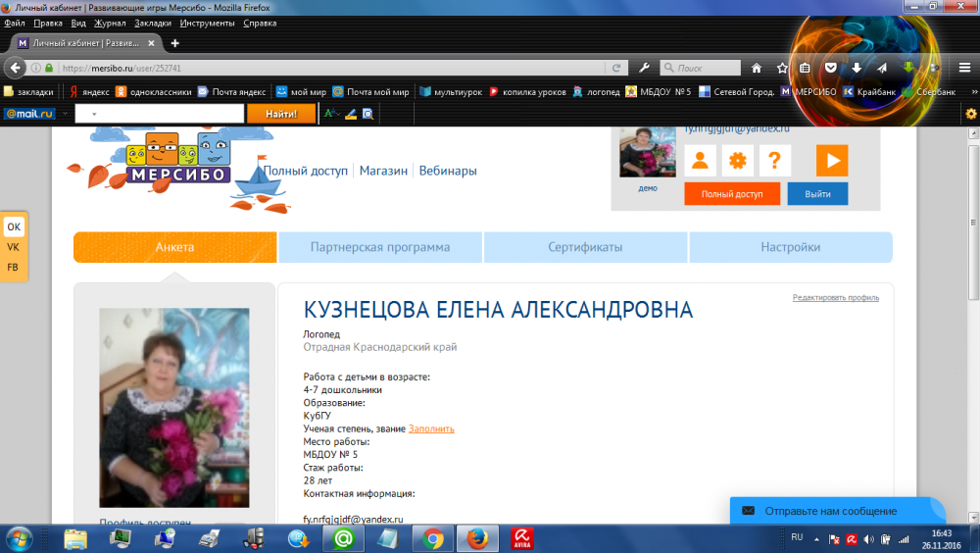Open the Закладки menu
The image size is (980, 553).
tap(153, 24)
